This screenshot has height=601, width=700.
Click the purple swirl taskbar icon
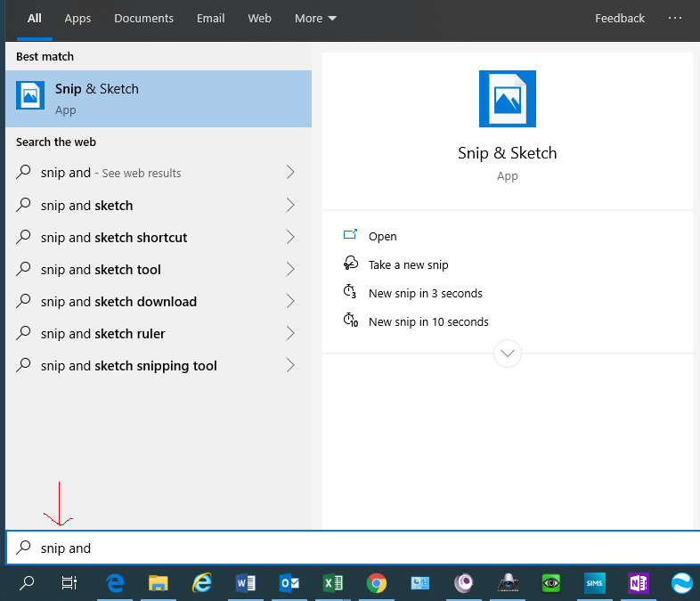tap(464, 583)
